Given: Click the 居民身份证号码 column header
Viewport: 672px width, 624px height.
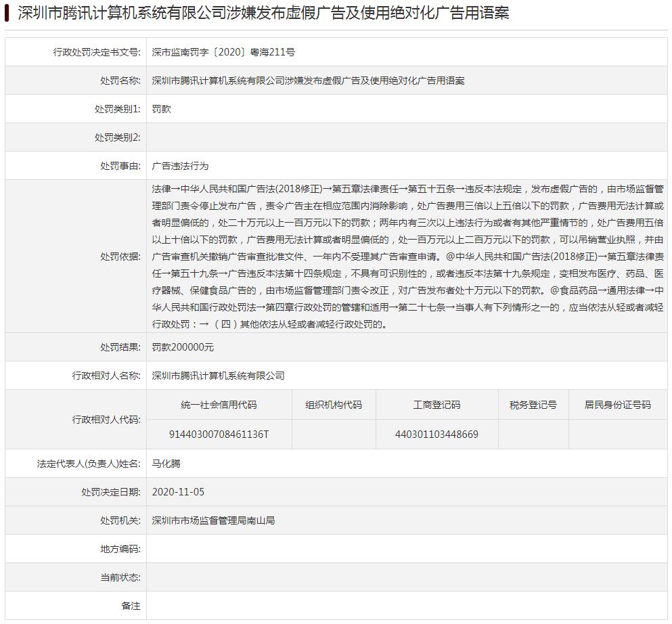Looking at the screenshot, I should (x=617, y=405).
